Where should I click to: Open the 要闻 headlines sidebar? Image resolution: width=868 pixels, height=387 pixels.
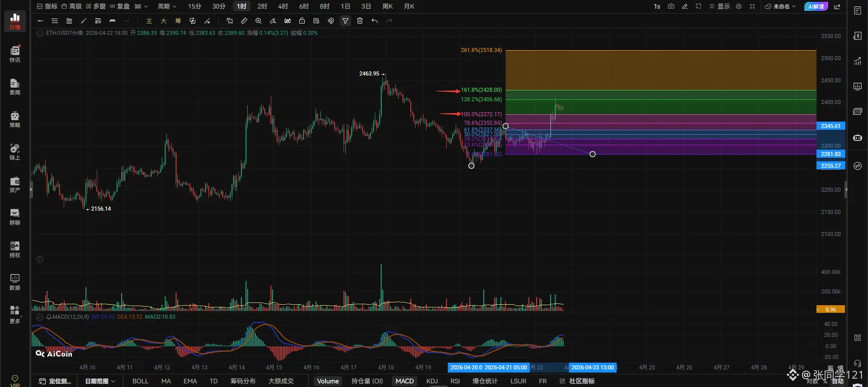(15, 86)
